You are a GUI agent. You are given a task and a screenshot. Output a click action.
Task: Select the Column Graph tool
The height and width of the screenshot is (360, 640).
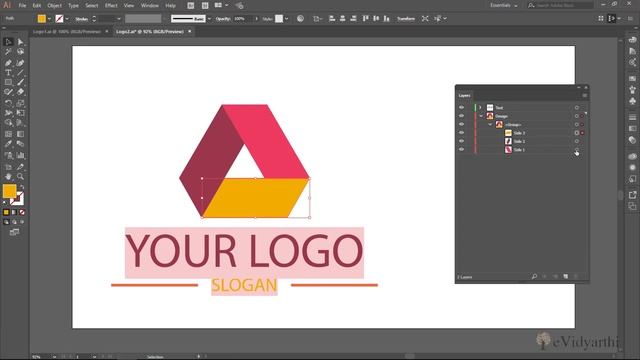[20, 155]
